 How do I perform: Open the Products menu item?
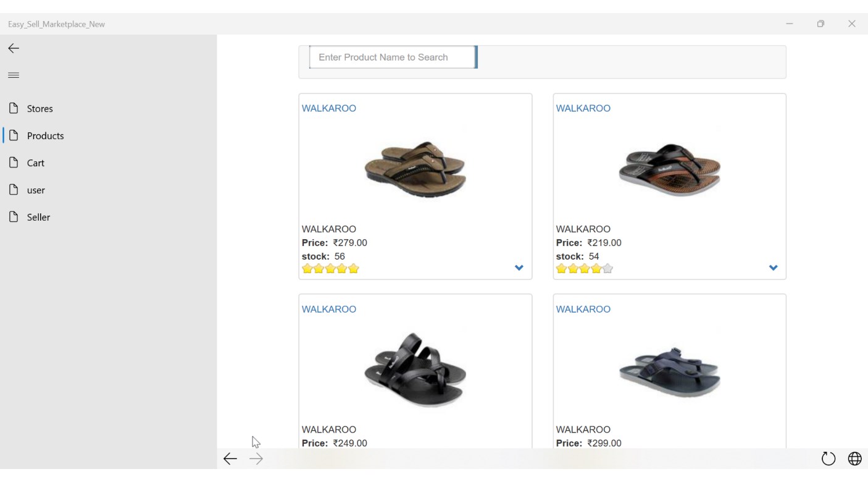45,136
